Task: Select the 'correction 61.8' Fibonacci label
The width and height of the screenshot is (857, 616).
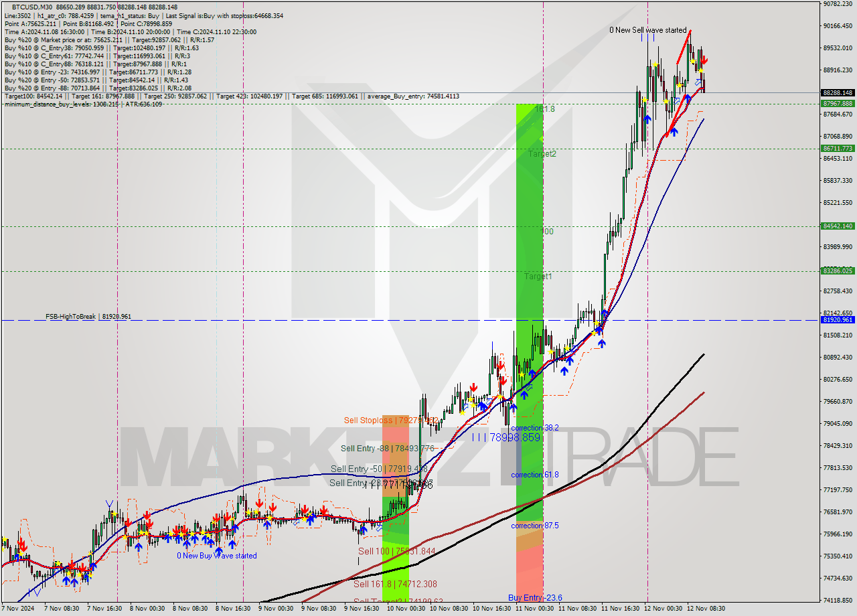Action: coord(535,475)
